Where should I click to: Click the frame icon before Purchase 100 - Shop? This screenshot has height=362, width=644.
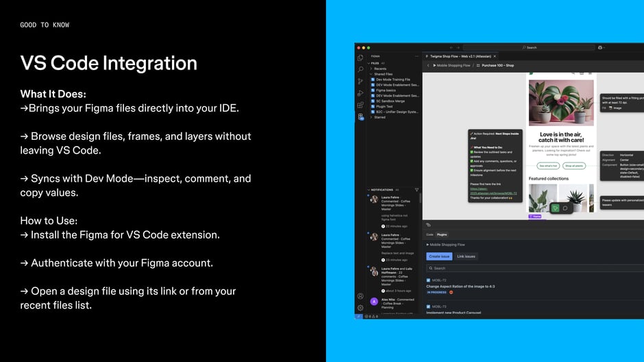[x=478, y=65]
